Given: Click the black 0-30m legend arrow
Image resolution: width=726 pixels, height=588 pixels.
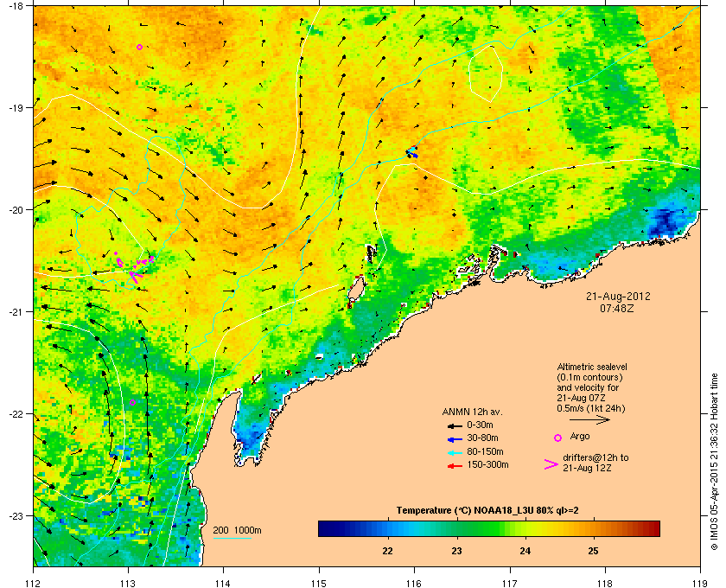Looking at the screenshot, I should [x=455, y=425].
